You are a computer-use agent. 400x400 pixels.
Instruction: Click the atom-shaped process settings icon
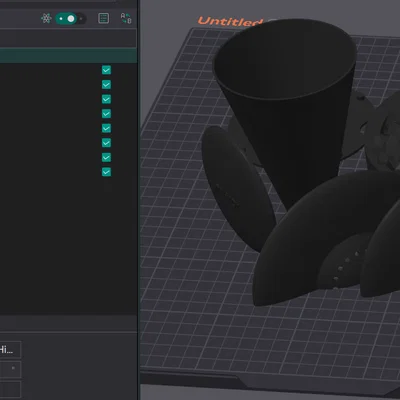coord(46,18)
